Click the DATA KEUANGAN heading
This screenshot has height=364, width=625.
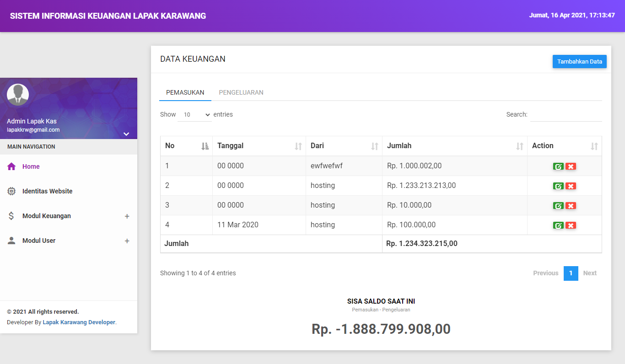[x=193, y=59]
